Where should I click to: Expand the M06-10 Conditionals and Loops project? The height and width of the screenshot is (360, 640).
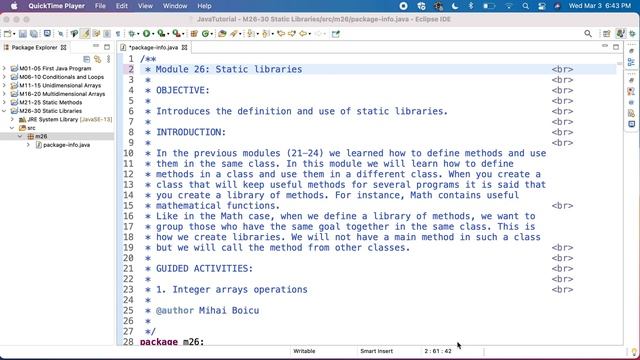click(4, 77)
